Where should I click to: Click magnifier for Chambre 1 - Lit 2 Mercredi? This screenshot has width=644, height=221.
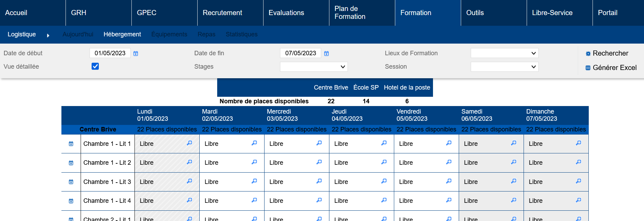(319, 162)
